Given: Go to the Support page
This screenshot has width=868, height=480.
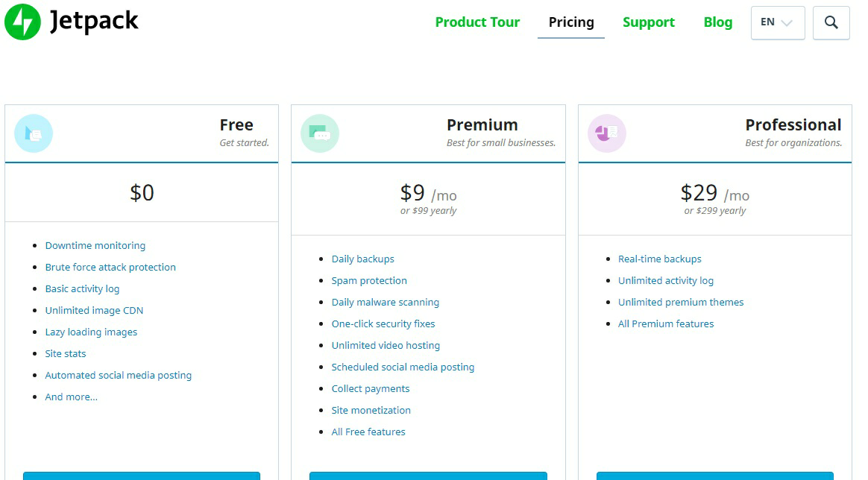Looking at the screenshot, I should pyautogui.click(x=649, y=22).
